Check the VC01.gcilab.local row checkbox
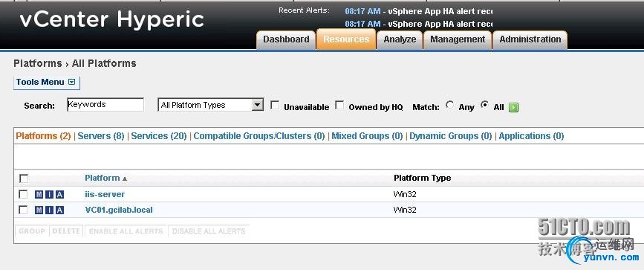 click(24, 210)
